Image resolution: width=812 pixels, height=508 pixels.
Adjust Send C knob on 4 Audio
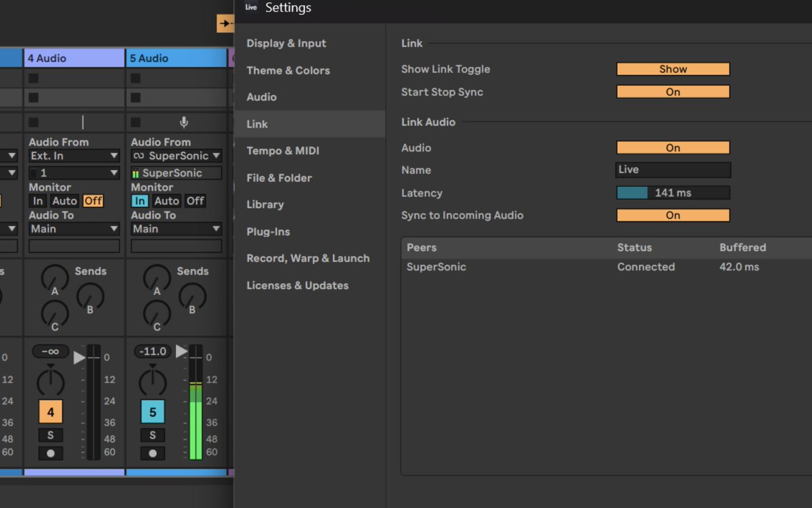tap(55, 314)
